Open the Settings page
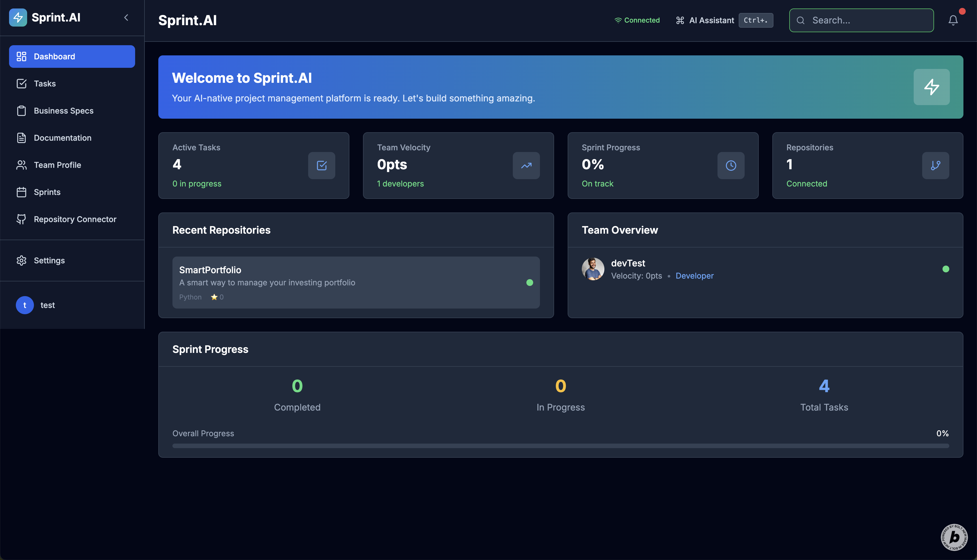The height and width of the screenshot is (560, 977). coord(49,261)
